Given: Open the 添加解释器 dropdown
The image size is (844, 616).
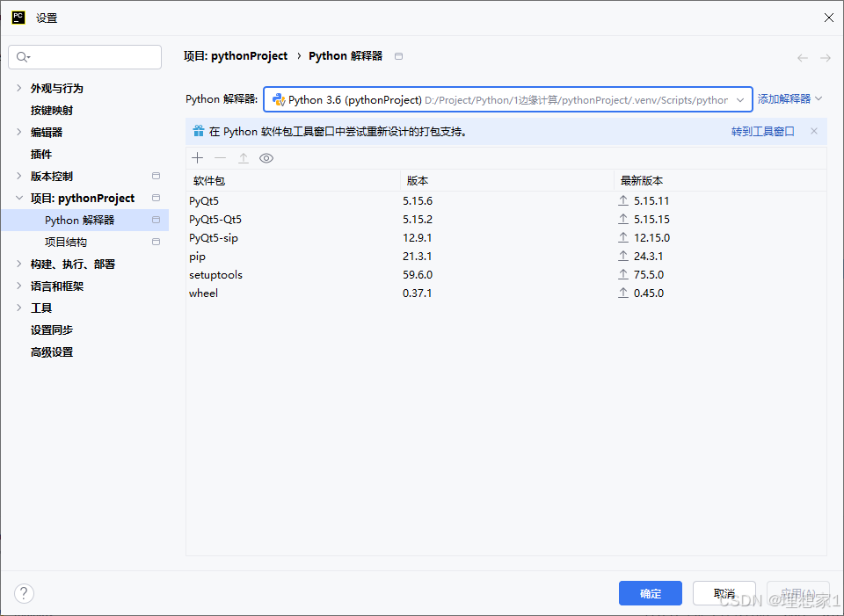Looking at the screenshot, I should click(789, 99).
